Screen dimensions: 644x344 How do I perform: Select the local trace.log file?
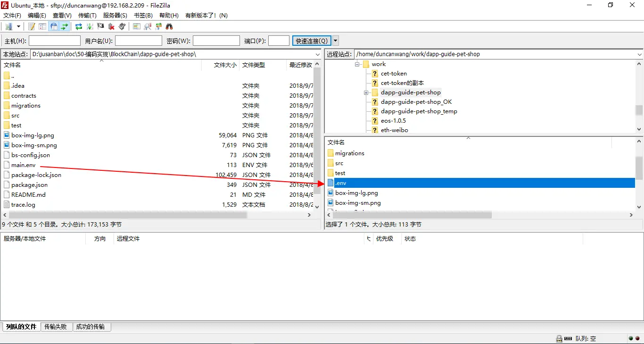pyautogui.click(x=23, y=205)
